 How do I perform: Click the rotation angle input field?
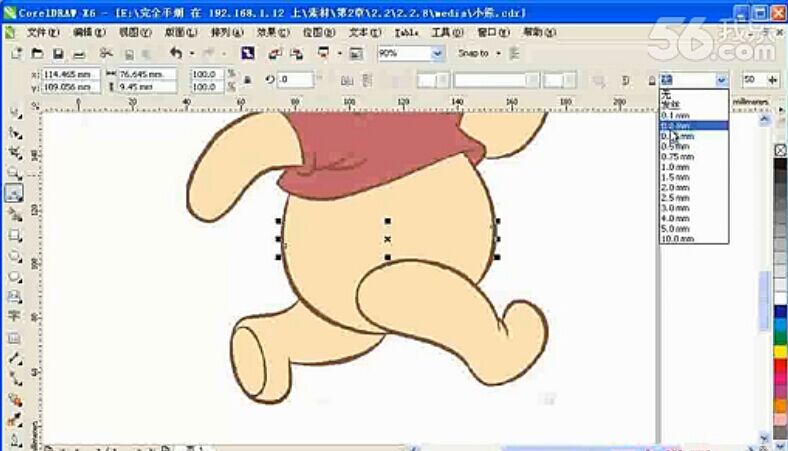click(x=296, y=79)
